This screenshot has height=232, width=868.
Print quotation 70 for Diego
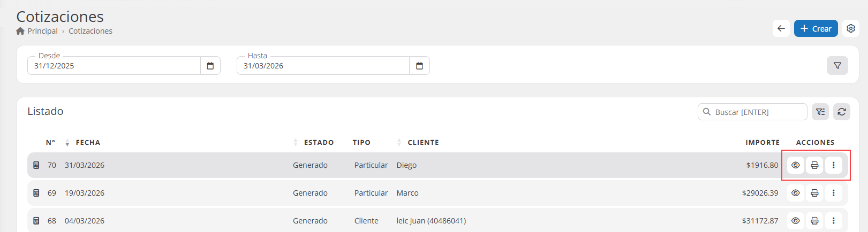[814, 165]
